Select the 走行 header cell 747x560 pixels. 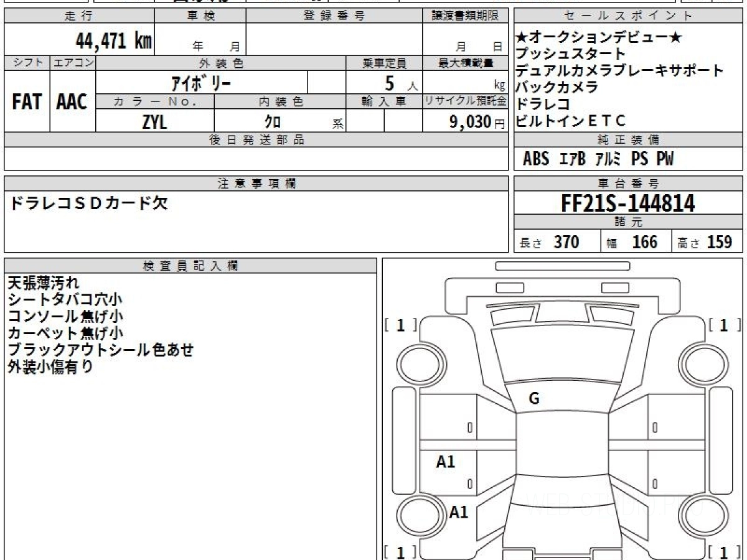coord(79,16)
